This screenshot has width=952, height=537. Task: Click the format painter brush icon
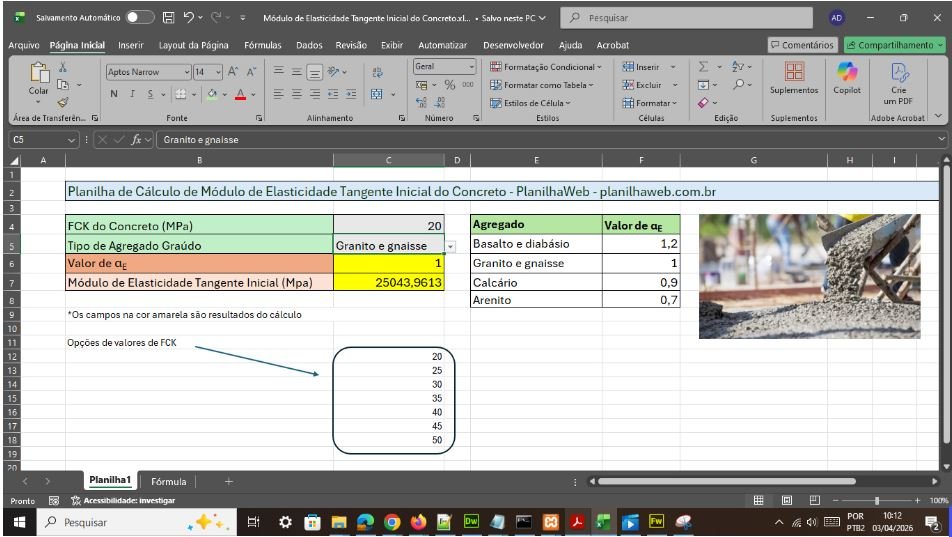click(63, 102)
